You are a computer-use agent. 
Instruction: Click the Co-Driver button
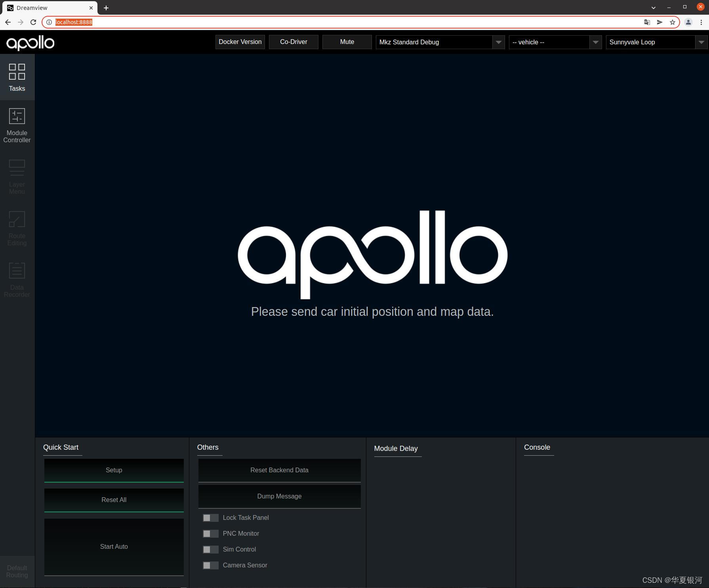point(294,42)
